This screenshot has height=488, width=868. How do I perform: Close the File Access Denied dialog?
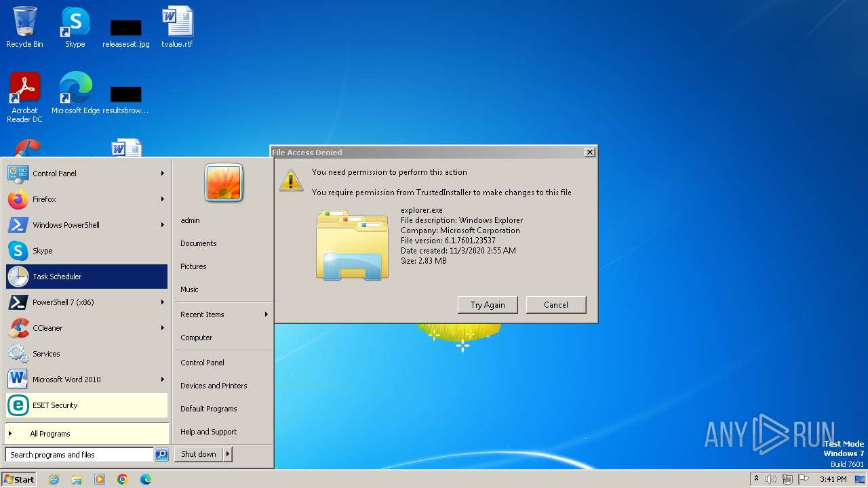tap(590, 152)
